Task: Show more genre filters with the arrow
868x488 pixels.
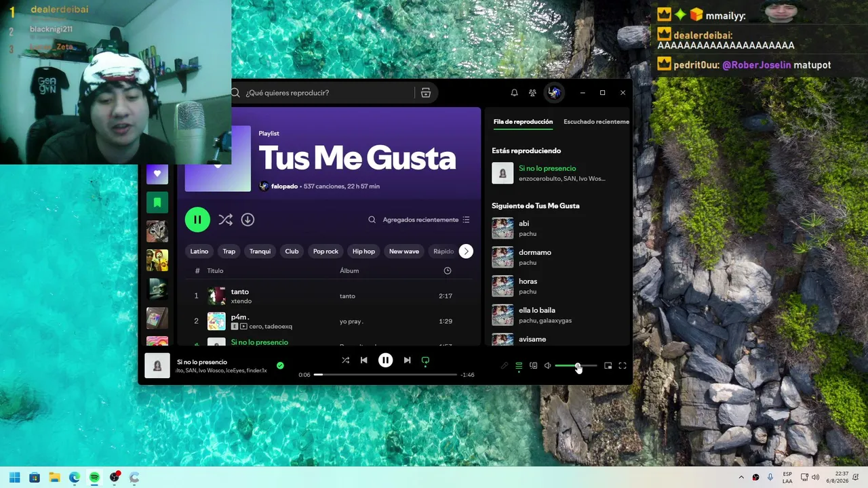Action: click(x=466, y=251)
